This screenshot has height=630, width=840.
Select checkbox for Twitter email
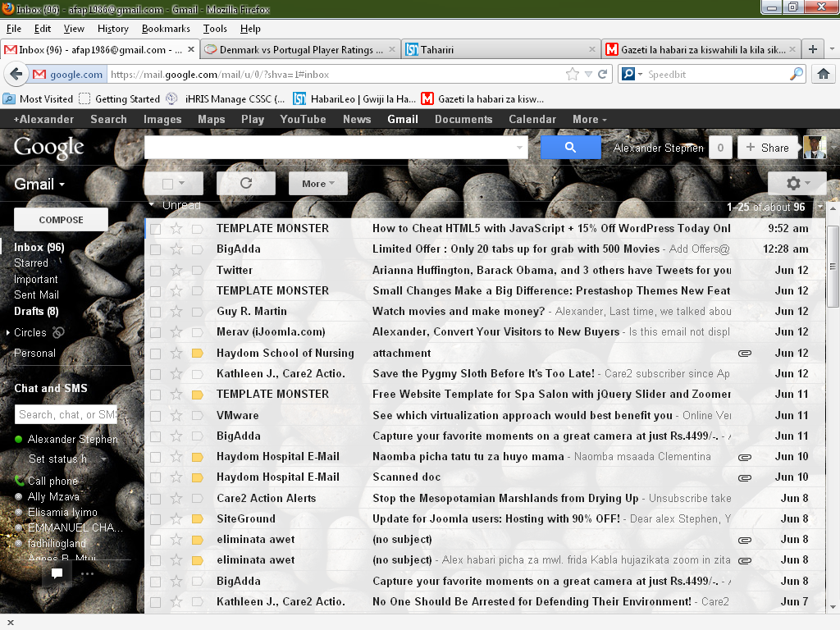[x=155, y=271]
